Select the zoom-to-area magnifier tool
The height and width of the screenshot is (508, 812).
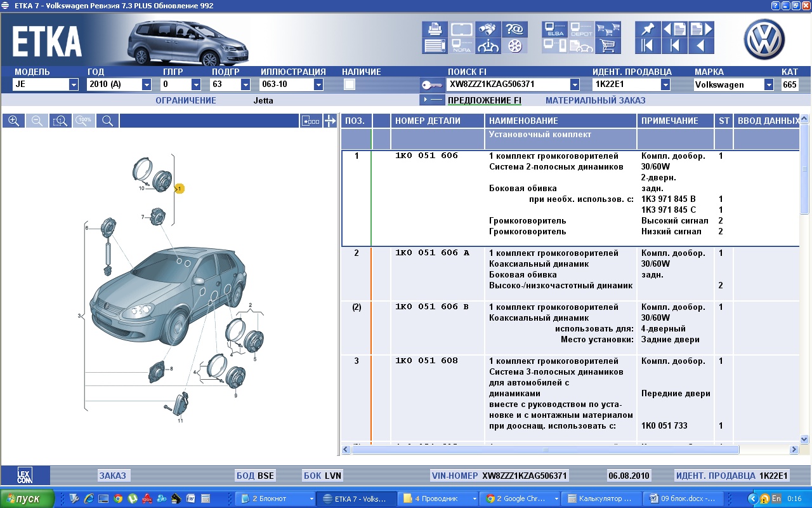[x=60, y=121]
